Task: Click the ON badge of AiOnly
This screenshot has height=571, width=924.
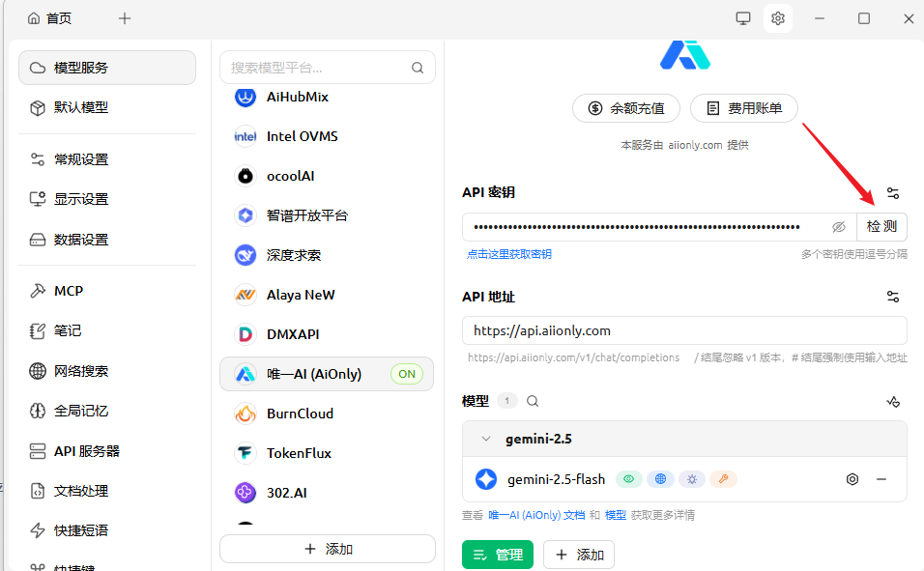Action: point(407,374)
